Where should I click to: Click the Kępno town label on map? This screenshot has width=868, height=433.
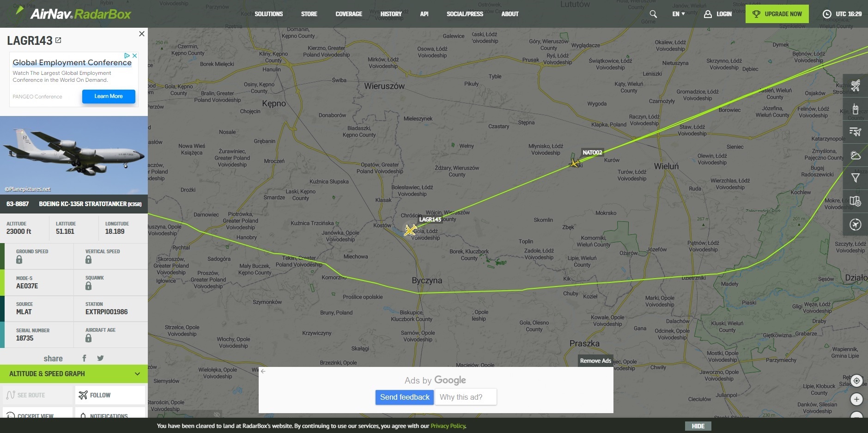[x=274, y=104]
